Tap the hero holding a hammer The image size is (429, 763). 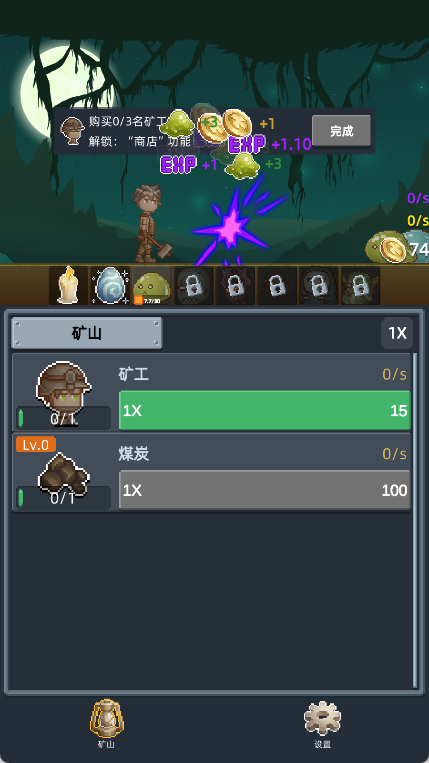[x=149, y=224]
